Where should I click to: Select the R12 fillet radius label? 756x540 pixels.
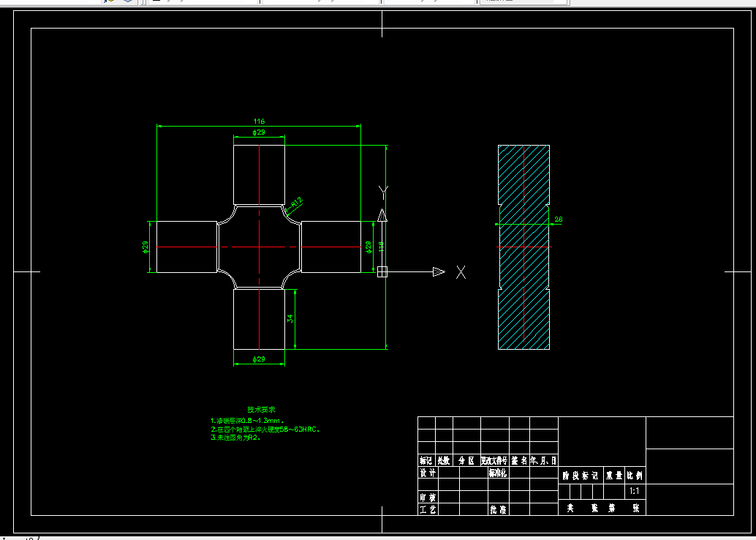pos(296,203)
